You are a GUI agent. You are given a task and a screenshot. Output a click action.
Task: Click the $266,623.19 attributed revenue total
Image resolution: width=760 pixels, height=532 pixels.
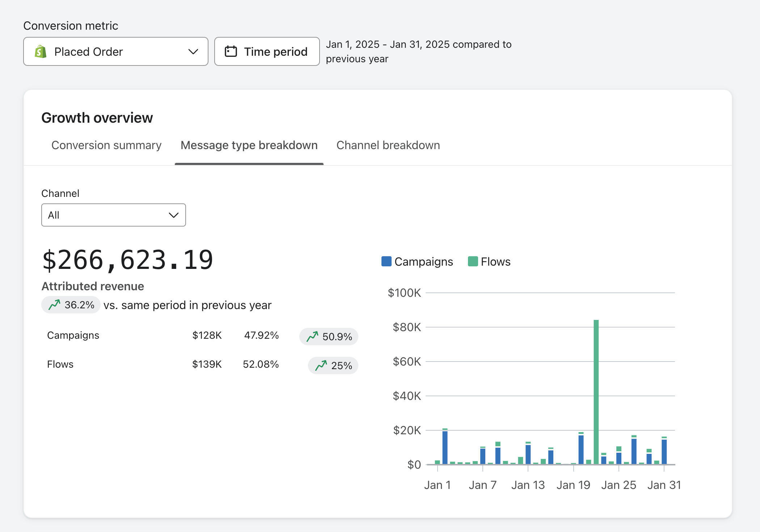pyautogui.click(x=128, y=260)
